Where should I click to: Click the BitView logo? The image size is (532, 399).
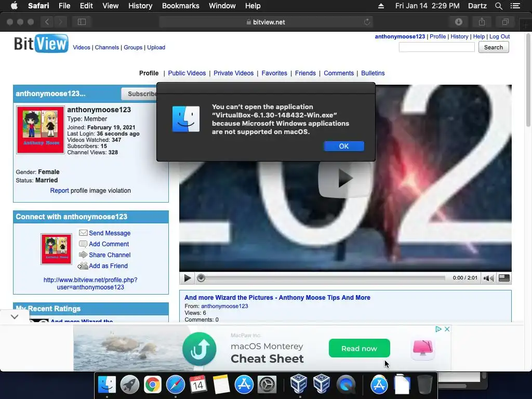coord(41,44)
